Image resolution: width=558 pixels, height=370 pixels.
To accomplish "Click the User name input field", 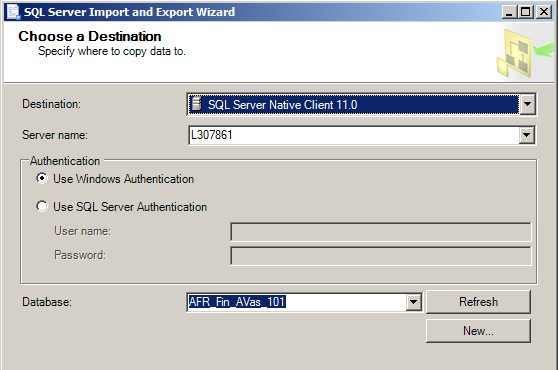I will click(381, 232).
